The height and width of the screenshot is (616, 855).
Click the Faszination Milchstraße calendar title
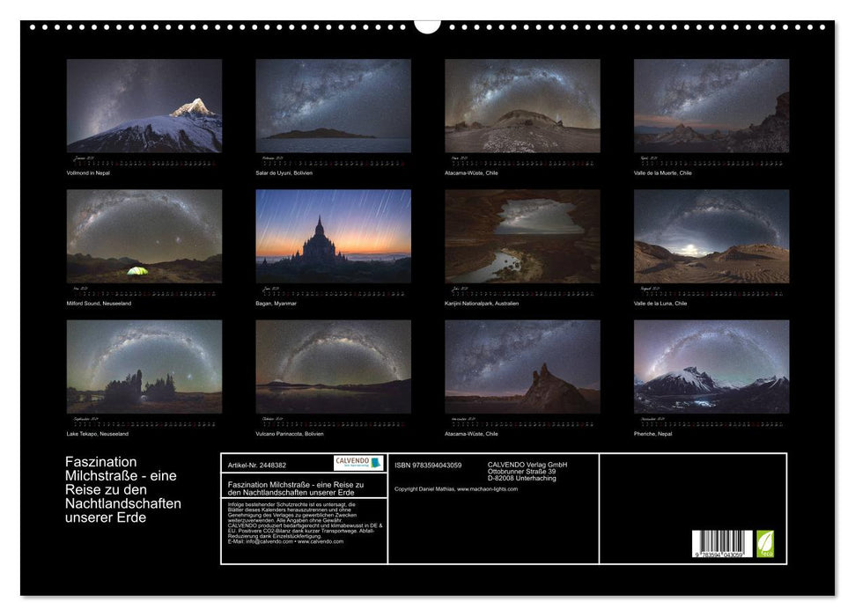[x=123, y=489]
